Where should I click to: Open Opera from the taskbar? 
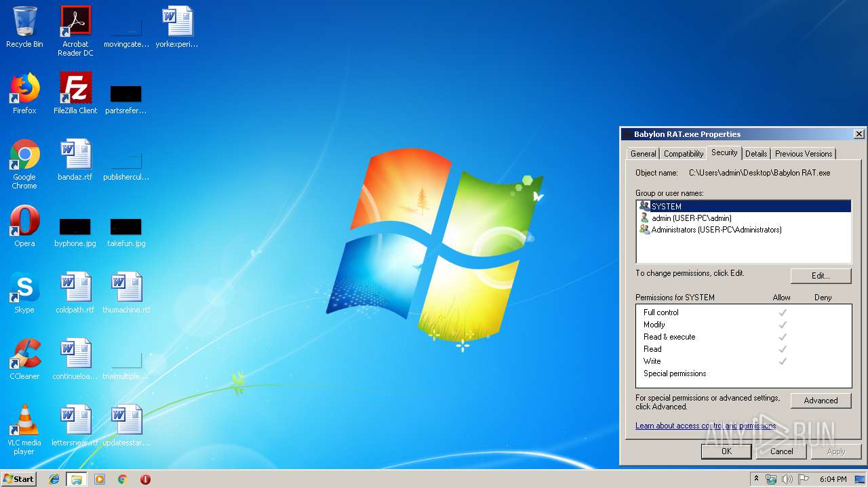coord(145,479)
